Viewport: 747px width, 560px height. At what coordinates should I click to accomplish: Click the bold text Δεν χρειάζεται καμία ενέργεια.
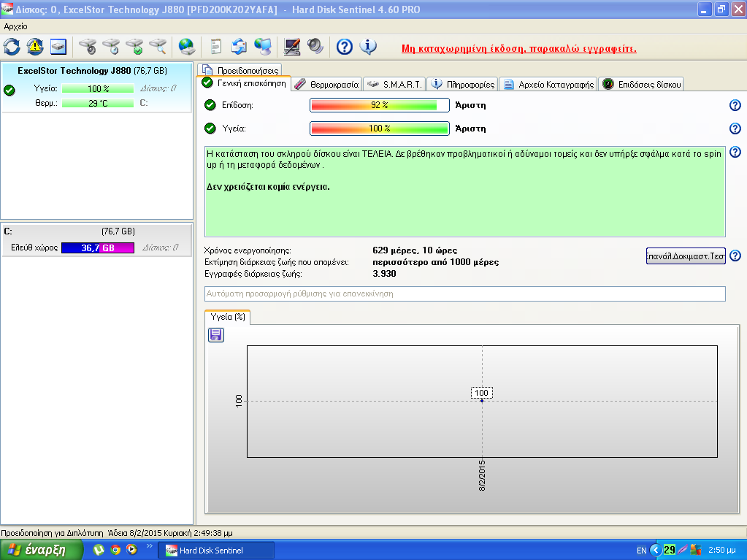(268, 187)
